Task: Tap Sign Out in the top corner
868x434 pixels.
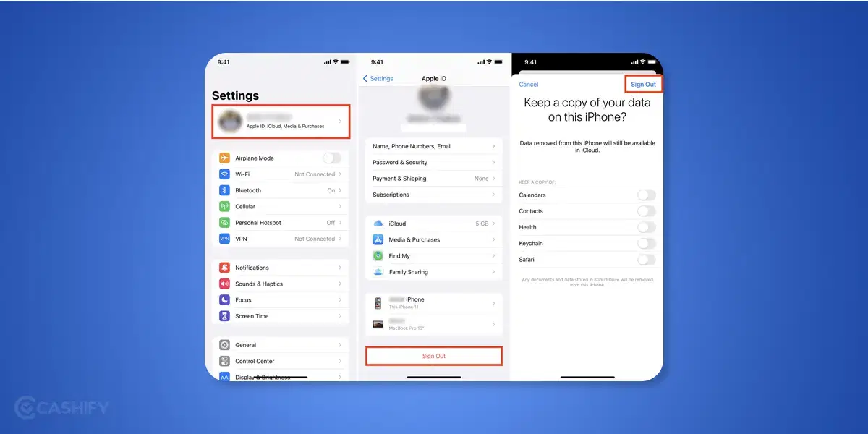Action: tap(643, 85)
